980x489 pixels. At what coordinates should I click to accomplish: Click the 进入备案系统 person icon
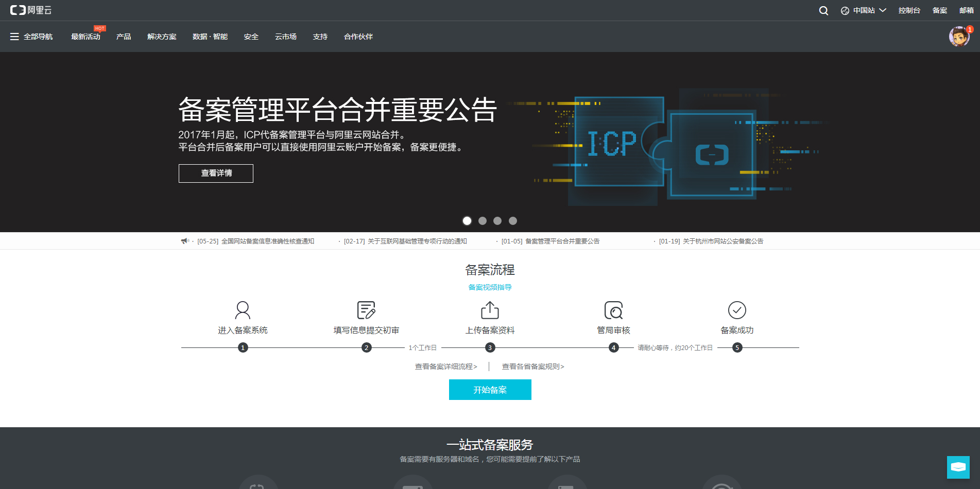point(243,310)
